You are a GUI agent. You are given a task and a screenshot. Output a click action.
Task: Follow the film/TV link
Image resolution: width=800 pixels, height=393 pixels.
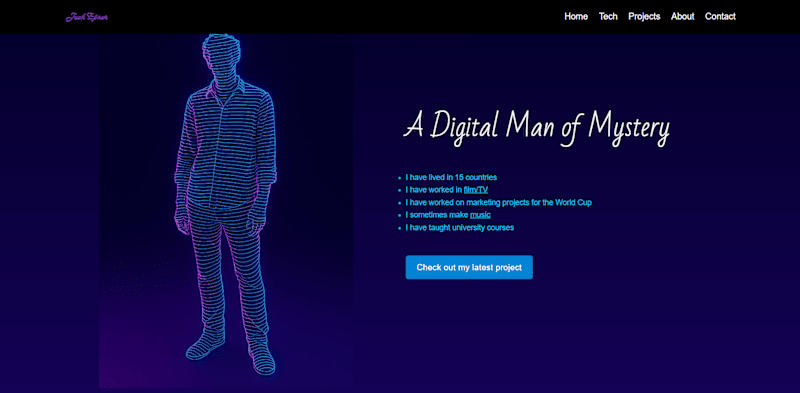click(476, 190)
